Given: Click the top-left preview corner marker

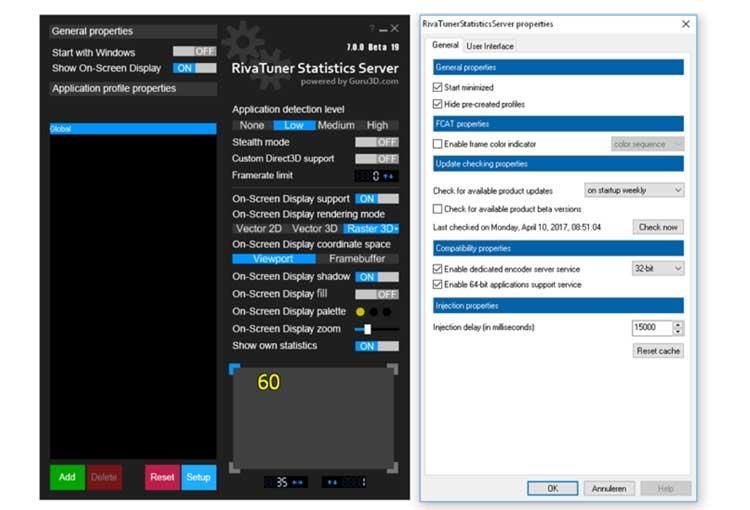Looking at the screenshot, I should coord(234,369).
